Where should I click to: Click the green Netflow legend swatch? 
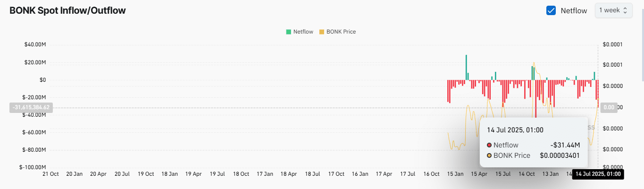288,32
